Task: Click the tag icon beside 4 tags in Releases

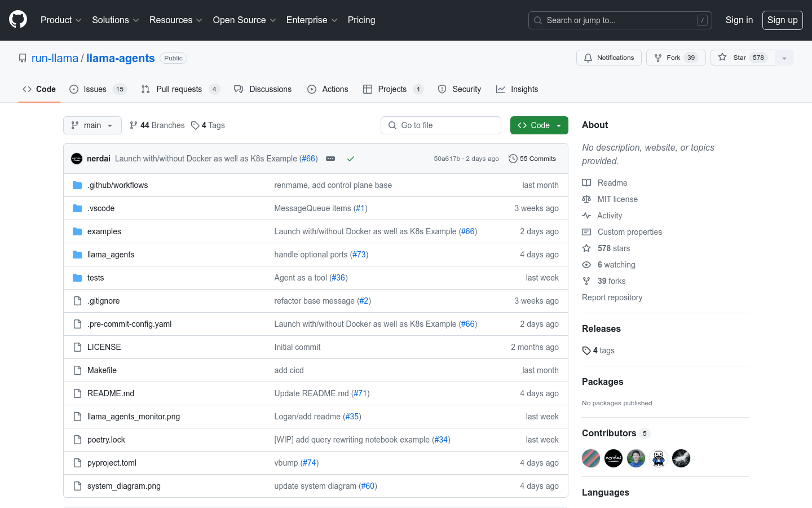Action: 586,351
